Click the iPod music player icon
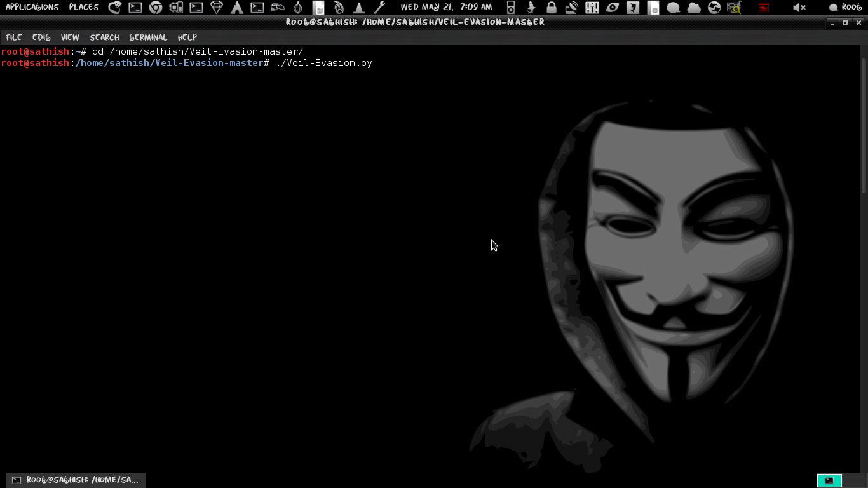The width and height of the screenshot is (868, 488). [x=511, y=8]
